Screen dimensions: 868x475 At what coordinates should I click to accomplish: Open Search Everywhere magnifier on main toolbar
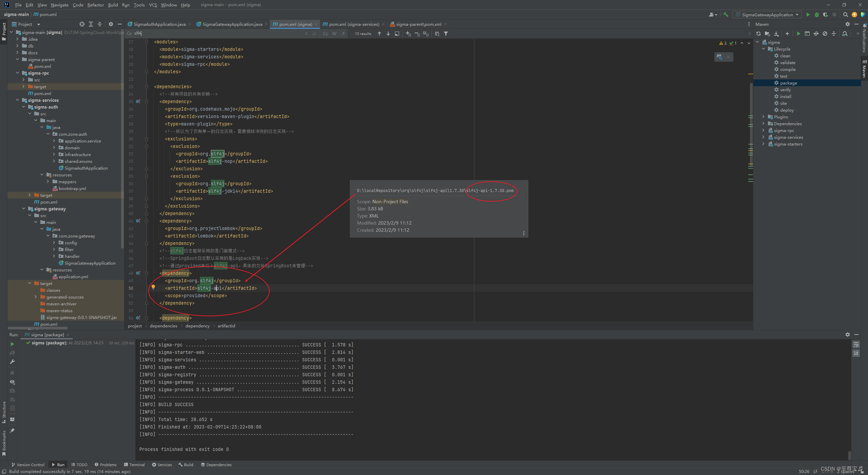845,15
